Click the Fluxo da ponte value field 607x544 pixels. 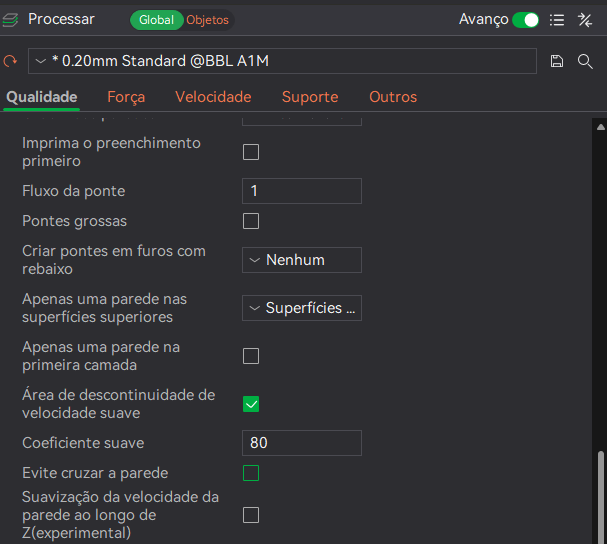coord(302,191)
